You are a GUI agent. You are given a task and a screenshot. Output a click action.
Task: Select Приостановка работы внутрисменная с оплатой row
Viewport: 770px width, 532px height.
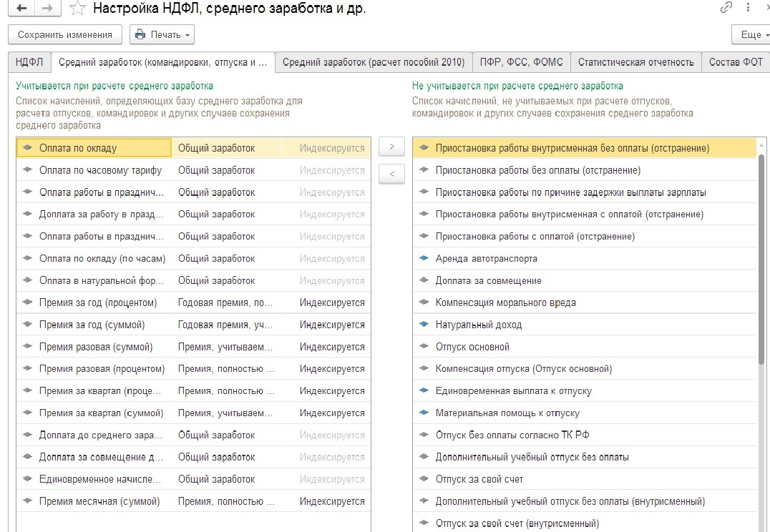coord(585,215)
